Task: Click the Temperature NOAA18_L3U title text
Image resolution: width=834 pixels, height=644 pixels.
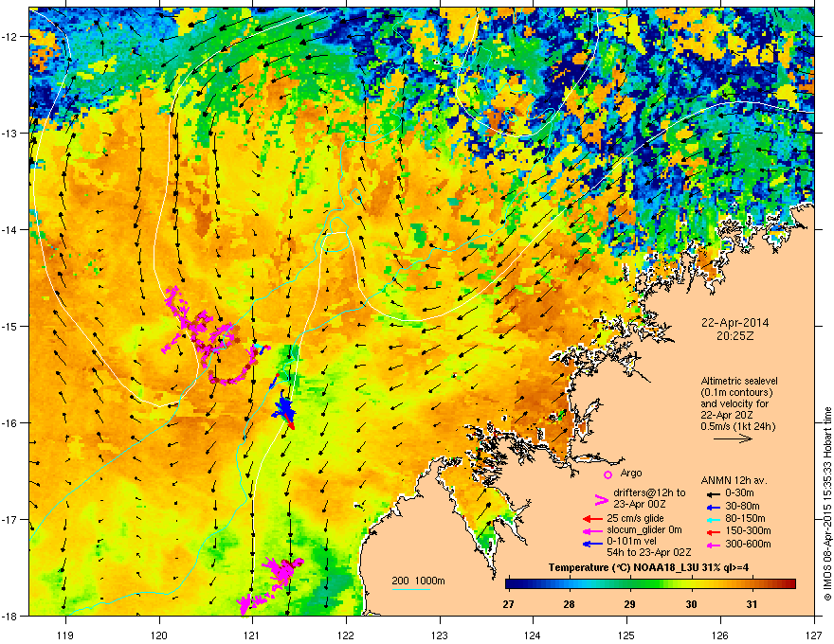Action: (x=649, y=567)
